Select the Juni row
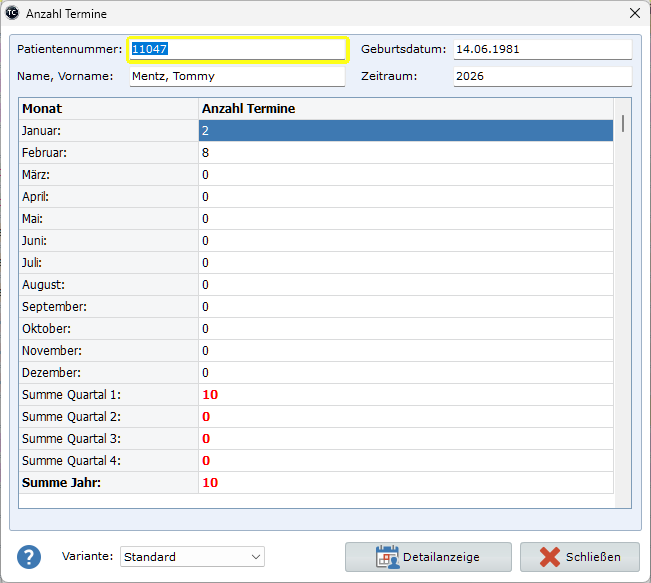Image resolution: width=651 pixels, height=583 pixels. [x=315, y=241]
